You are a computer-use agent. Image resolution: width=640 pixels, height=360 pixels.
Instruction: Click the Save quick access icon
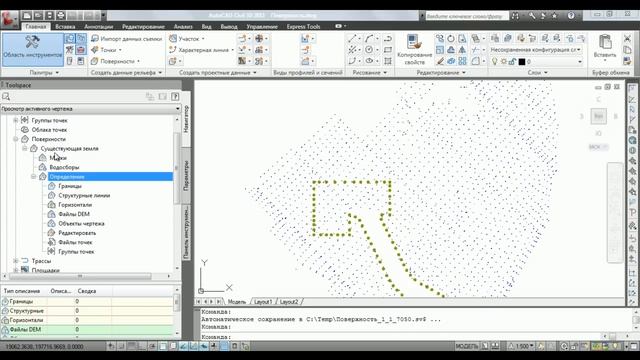(x=49, y=16)
